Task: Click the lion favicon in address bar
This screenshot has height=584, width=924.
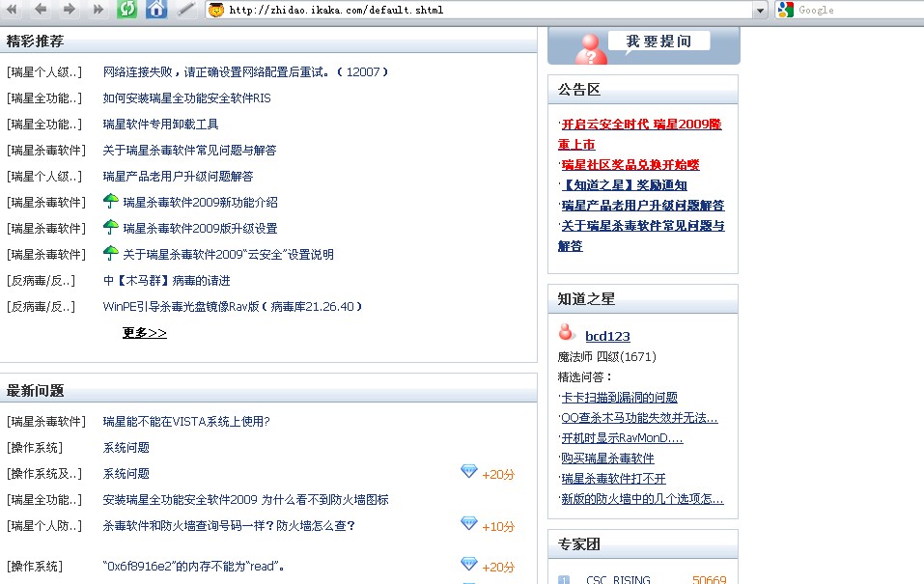Action: coord(216,10)
